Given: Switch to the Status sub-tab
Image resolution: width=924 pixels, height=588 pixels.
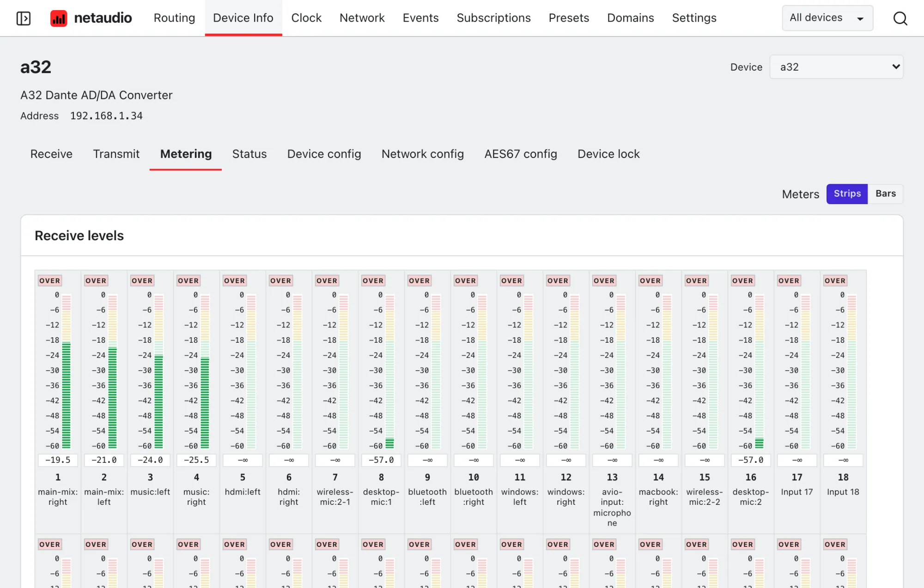Looking at the screenshot, I should tap(249, 154).
